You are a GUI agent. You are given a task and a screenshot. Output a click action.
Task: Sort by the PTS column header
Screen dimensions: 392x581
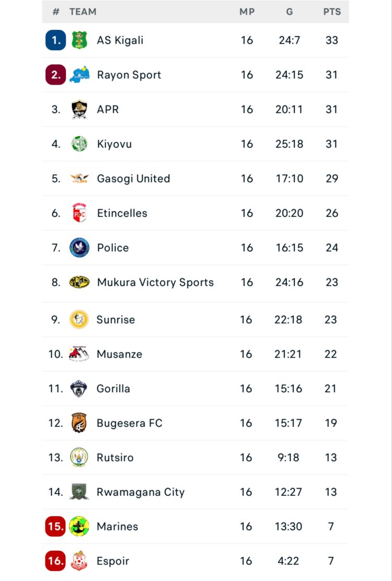(332, 12)
